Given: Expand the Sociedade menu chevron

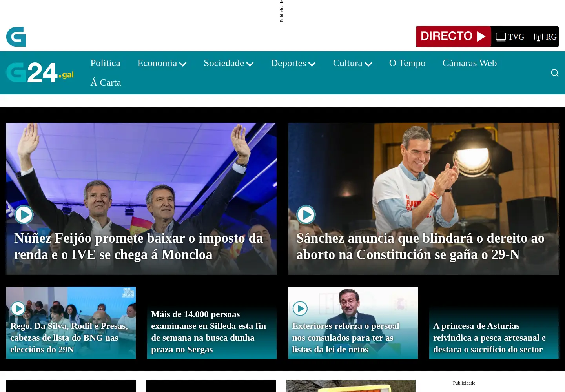Looking at the screenshot, I should coord(250,64).
